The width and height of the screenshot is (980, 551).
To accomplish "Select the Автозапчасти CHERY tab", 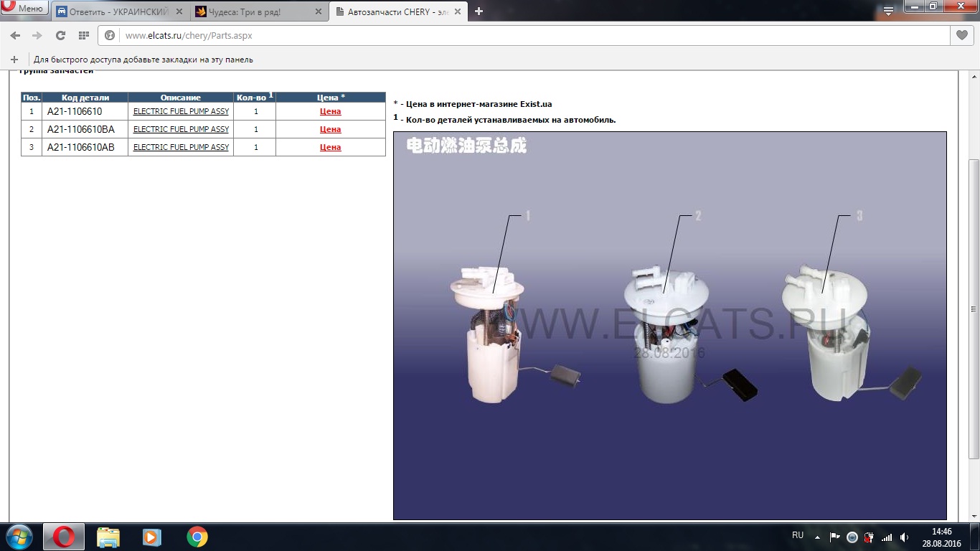I will 398,11.
